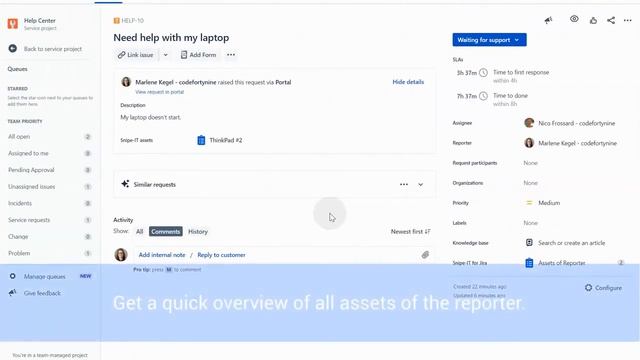The width and height of the screenshot is (640, 360).
Task: Click Add internal note
Action: pos(162,255)
